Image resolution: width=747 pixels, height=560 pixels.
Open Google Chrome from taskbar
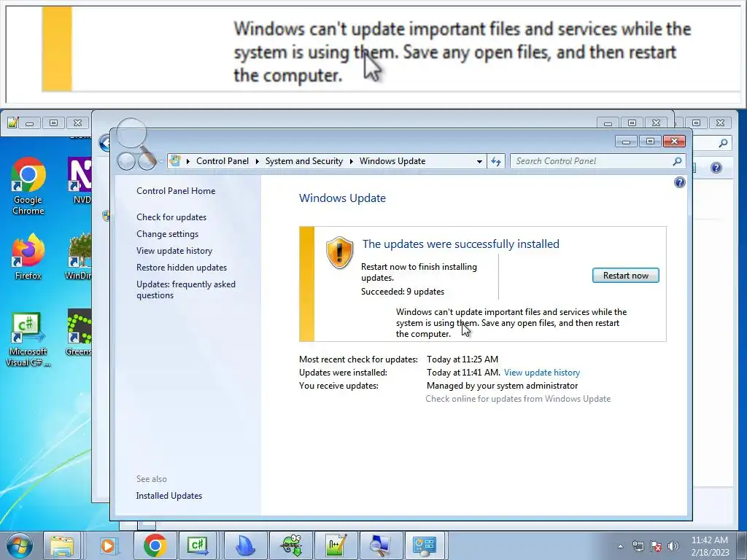(x=155, y=545)
